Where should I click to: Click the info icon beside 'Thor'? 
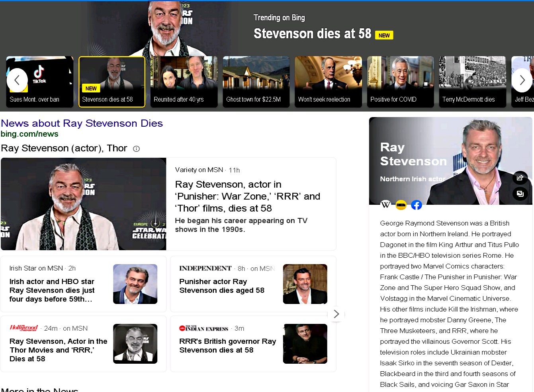point(136,149)
